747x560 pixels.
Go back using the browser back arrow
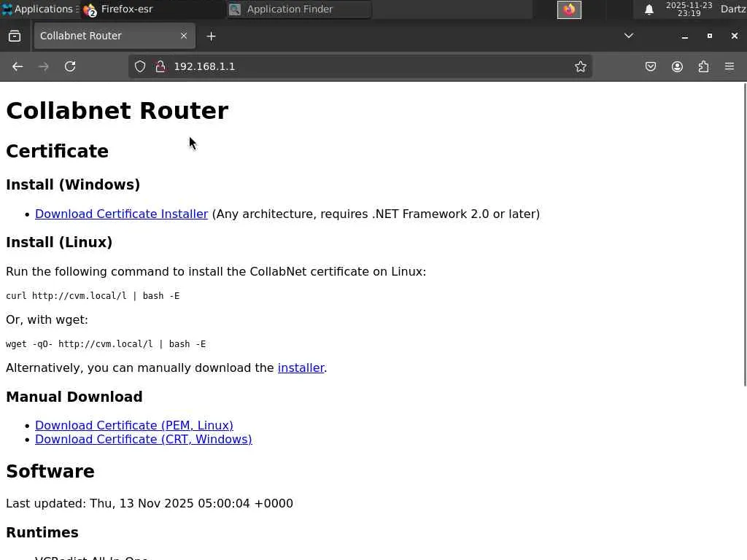click(x=18, y=66)
